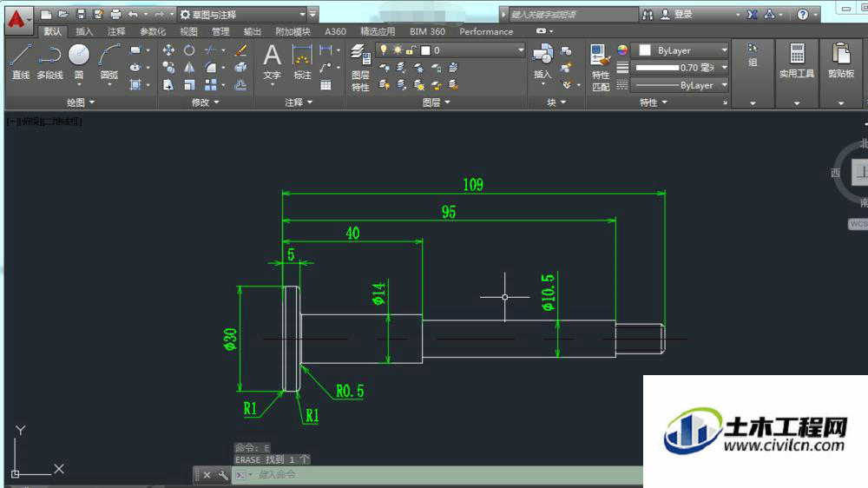Click the Rectangle tool icon
Image resolution: width=868 pixels, height=488 pixels.
(135, 50)
